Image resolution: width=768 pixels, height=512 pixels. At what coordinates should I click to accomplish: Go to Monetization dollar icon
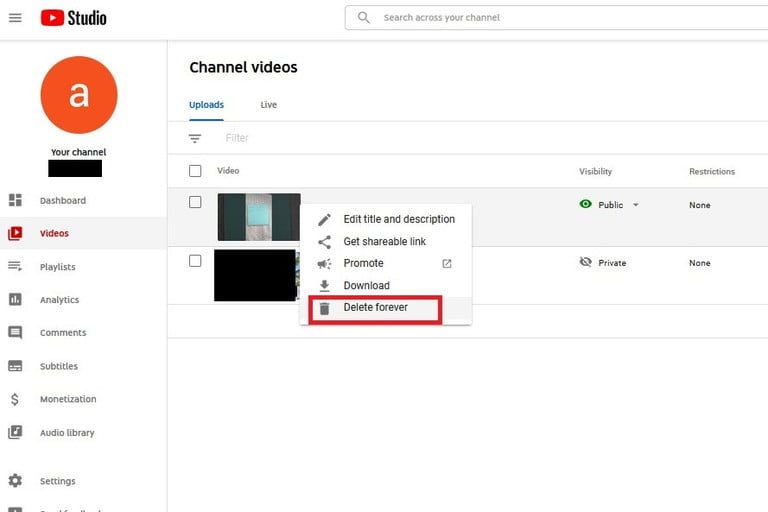15,399
